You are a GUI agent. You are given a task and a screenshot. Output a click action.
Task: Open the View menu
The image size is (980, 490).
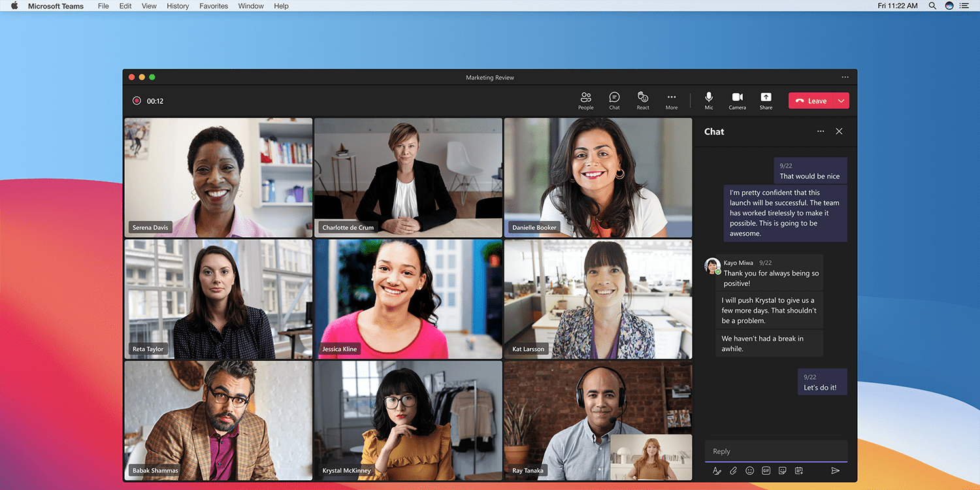point(149,6)
